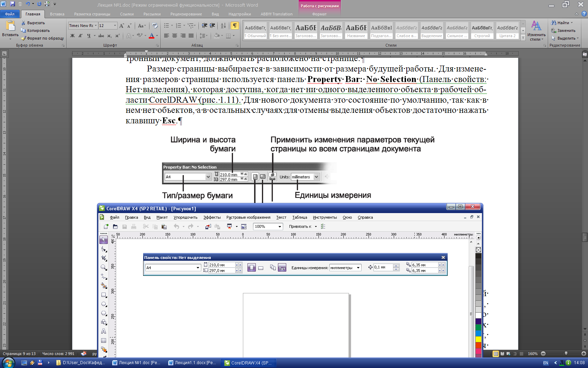Open Изменить стили in Word ribbon
The width and height of the screenshot is (588, 368).
(536, 30)
